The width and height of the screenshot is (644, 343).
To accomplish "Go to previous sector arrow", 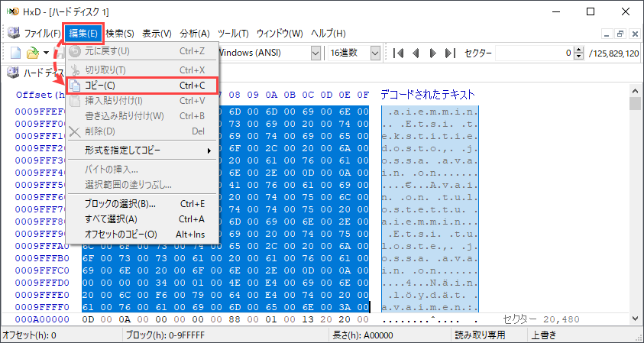I will 416,53.
